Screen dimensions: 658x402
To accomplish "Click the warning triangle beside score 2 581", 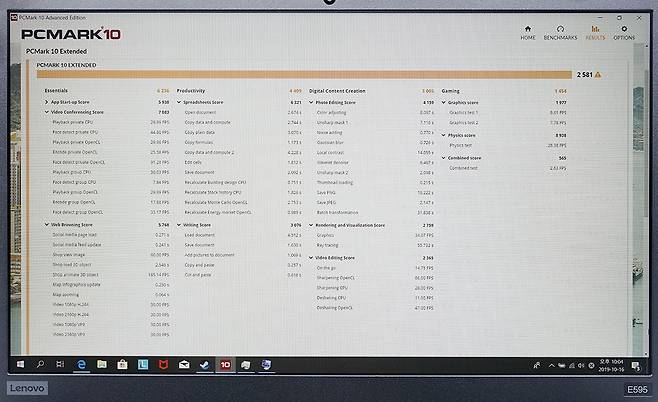I will [x=598, y=75].
